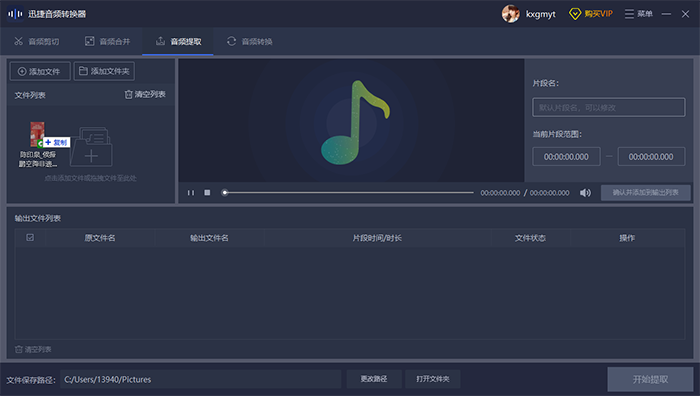Click the 更改路径 button
This screenshot has height=396, width=700.
pyautogui.click(x=374, y=379)
